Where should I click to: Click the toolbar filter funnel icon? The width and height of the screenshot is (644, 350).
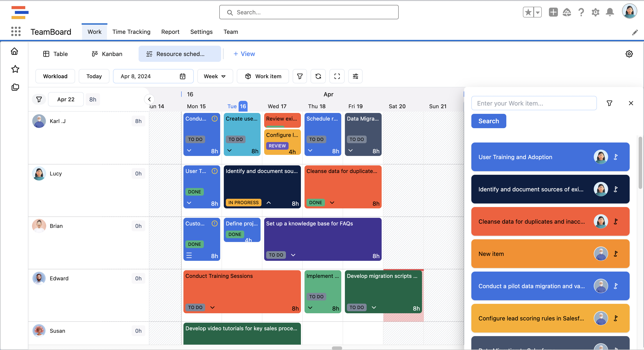(x=300, y=76)
